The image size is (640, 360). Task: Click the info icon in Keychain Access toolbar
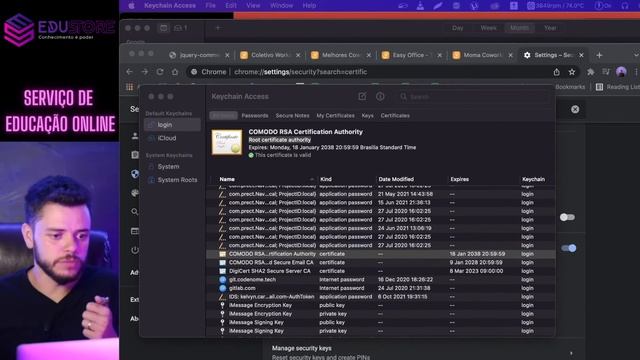point(380,96)
